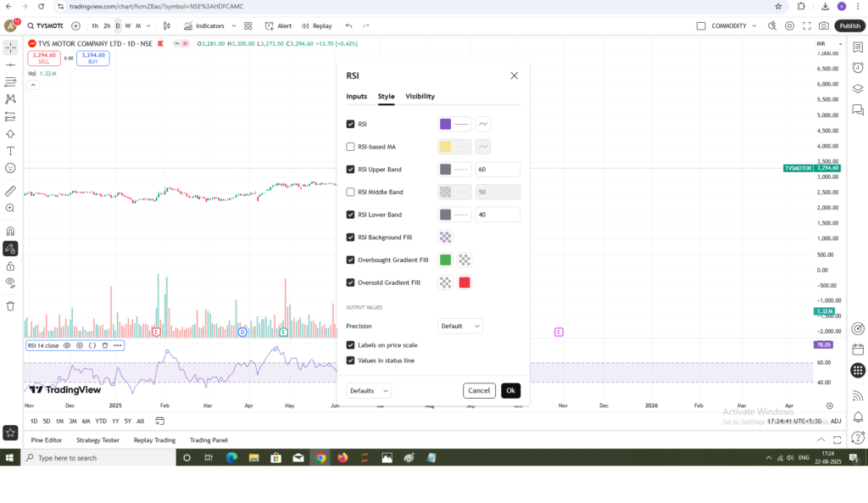Enable the RSI Middle Band checkbox

(350, 193)
